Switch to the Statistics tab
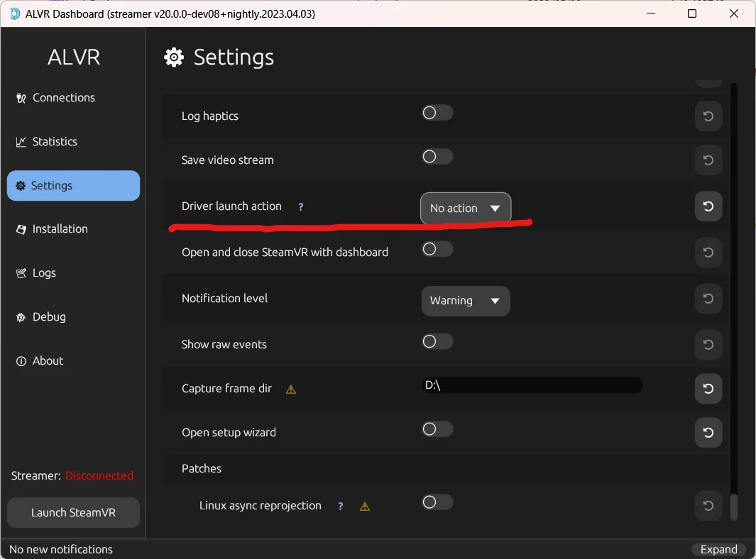Image resolution: width=756 pixels, height=559 pixels. (x=55, y=142)
